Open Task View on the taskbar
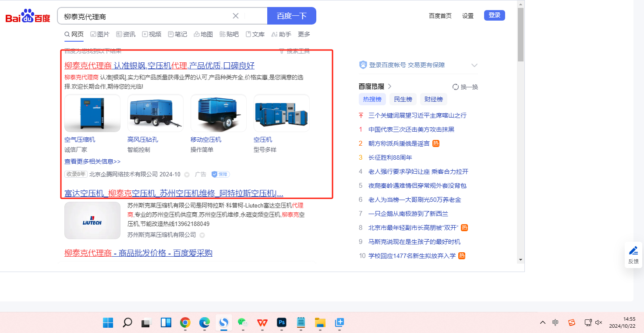Viewport: 644px width, 333px height. coord(146,323)
